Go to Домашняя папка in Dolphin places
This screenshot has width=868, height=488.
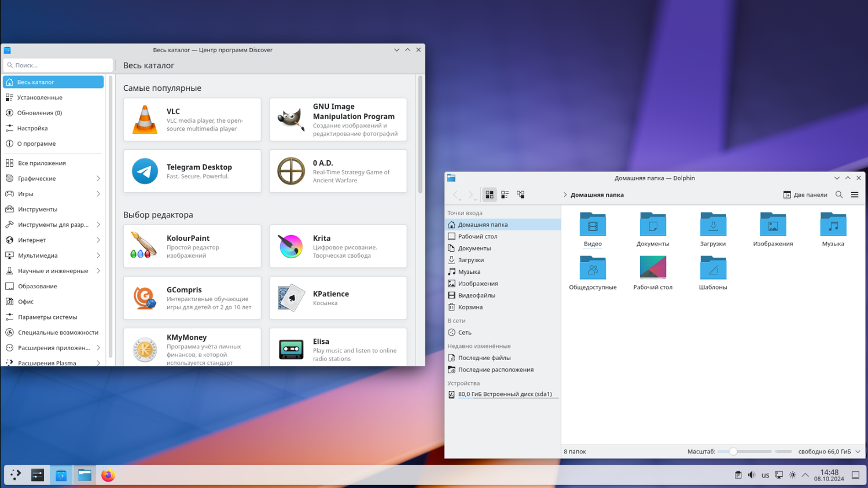tap(502, 225)
